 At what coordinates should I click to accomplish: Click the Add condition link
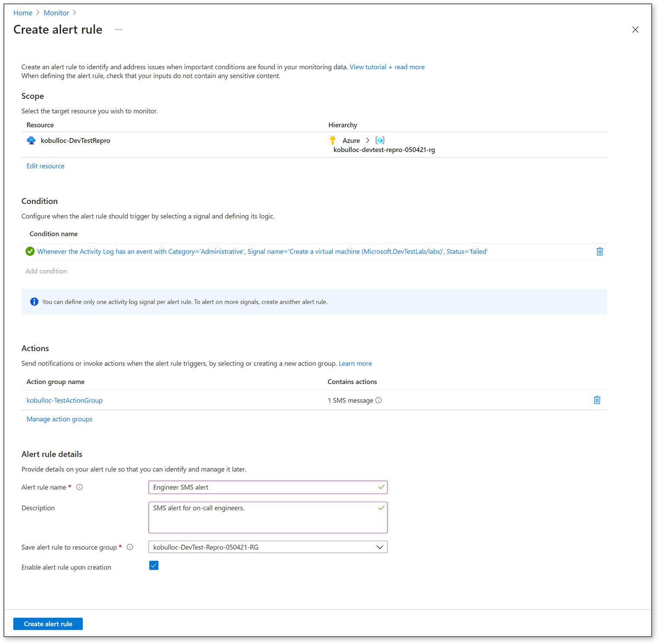46,271
